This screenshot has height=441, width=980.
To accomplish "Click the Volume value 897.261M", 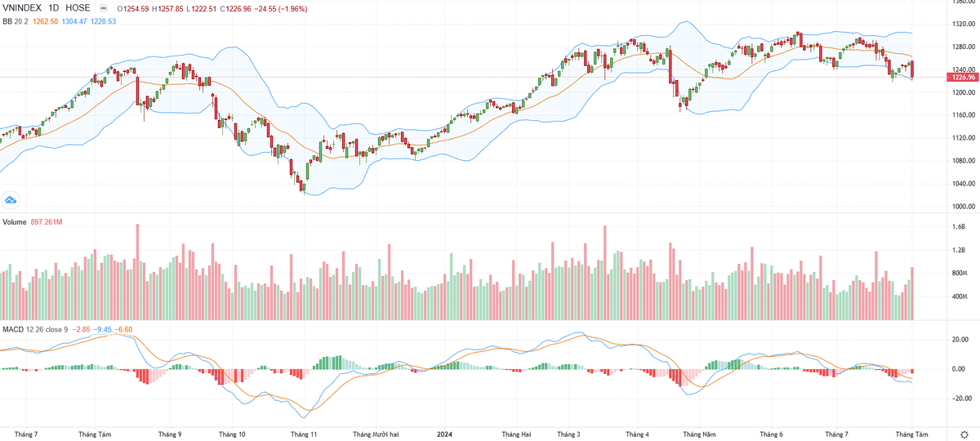I will (x=49, y=222).
